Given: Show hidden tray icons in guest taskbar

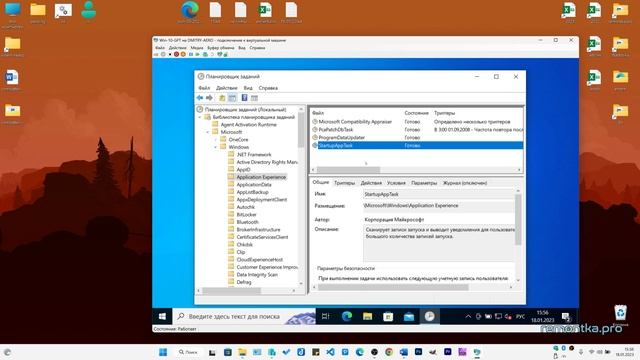Looking at the screenshot, I should (468, 316).
